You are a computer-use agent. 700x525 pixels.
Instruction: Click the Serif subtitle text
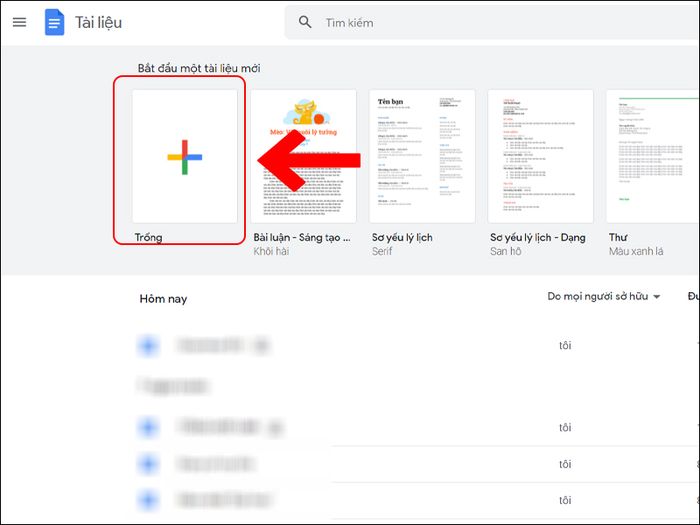click(382, 251)
